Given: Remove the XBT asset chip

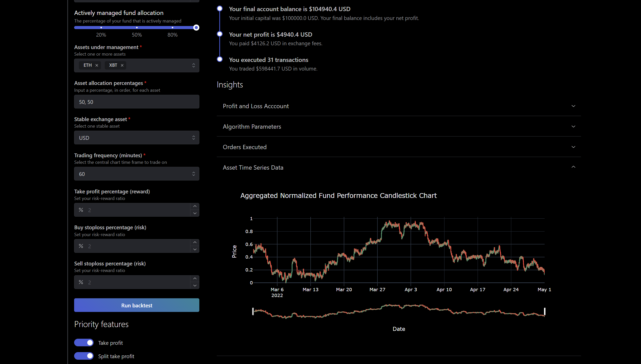Looking at the screenshot, I should click(122, 65).
